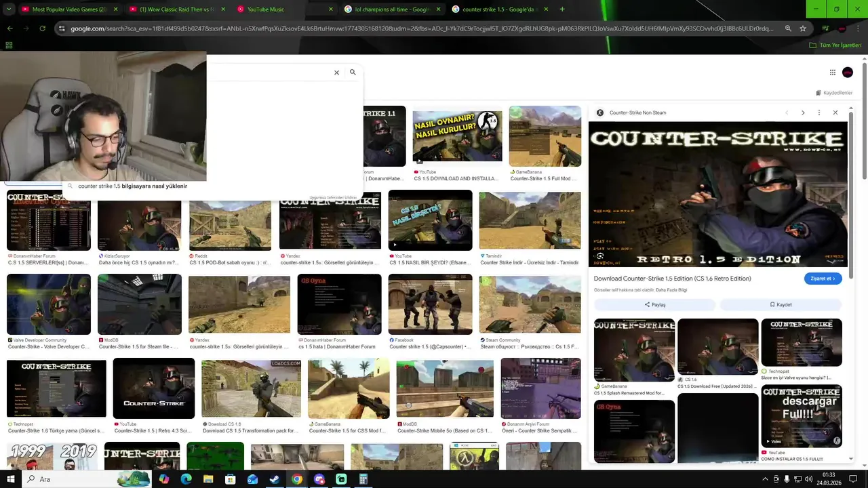The height and width of the screenshot is (488, 868).
Task: Open Kaydedilenler saved items
Action: (x=834, y=93)
